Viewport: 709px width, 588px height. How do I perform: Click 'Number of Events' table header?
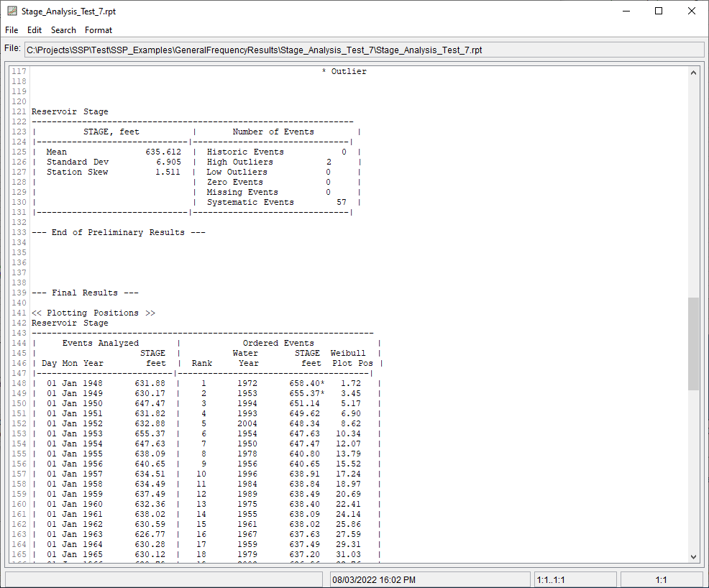[x=273, y=132]
